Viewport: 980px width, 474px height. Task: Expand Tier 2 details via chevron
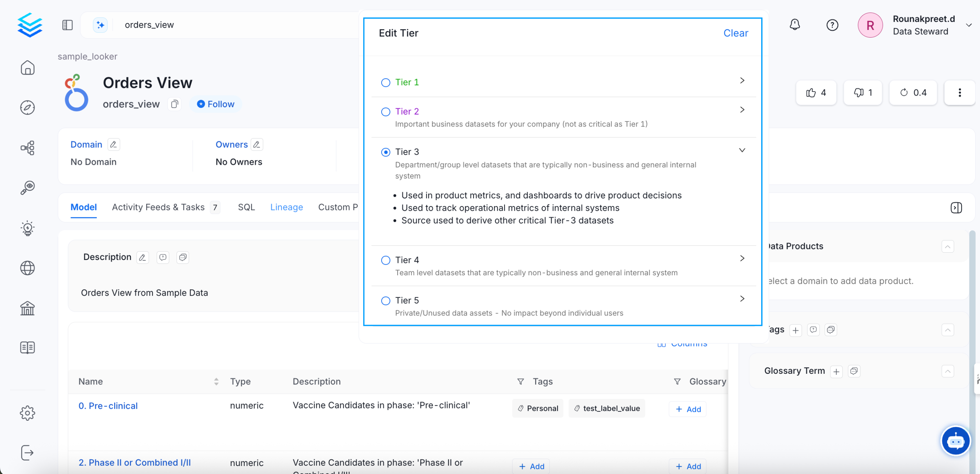(x=742, y=110)
